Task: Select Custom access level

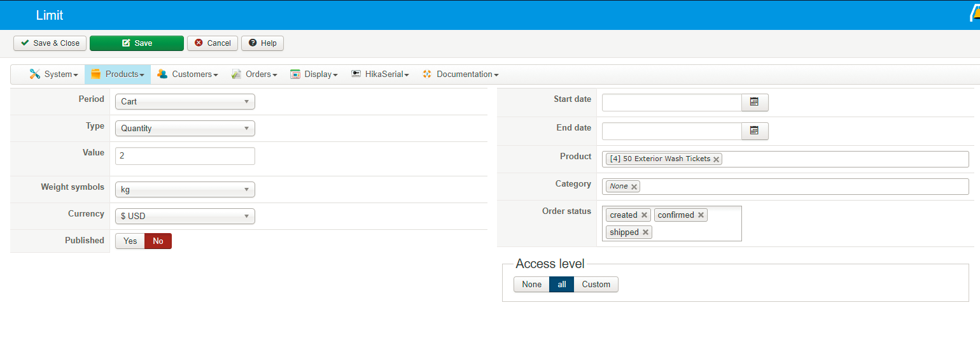Action: click(596, 285)
